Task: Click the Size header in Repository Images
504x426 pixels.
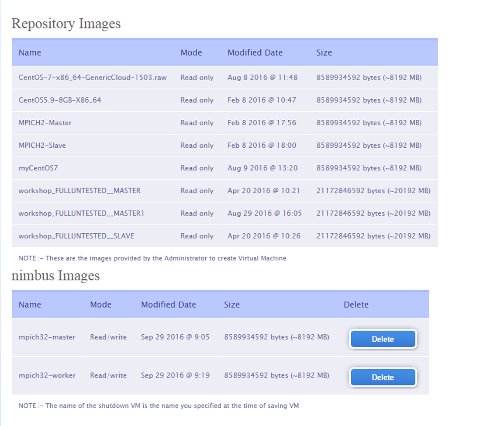Action: tap(324, 53)
